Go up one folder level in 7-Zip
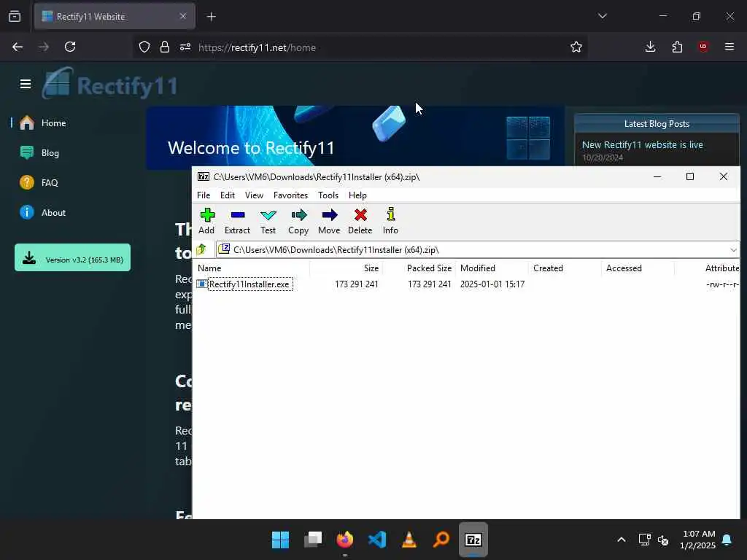This screenshot has width=747, height=560. [x=201, y=249]
